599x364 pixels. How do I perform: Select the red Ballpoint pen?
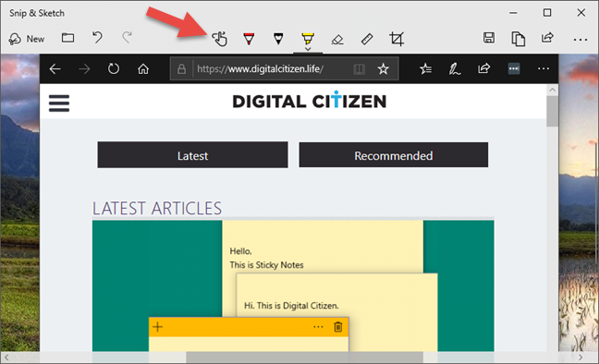(249, 39)
